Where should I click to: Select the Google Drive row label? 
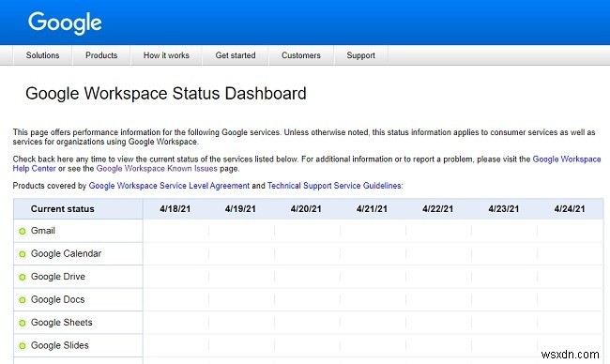58,277
